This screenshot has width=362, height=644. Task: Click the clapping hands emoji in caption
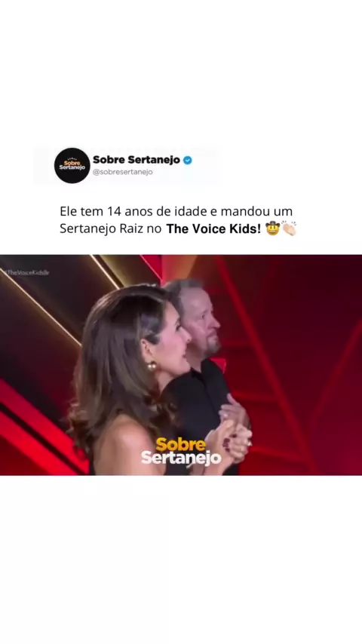click(289, 228)
